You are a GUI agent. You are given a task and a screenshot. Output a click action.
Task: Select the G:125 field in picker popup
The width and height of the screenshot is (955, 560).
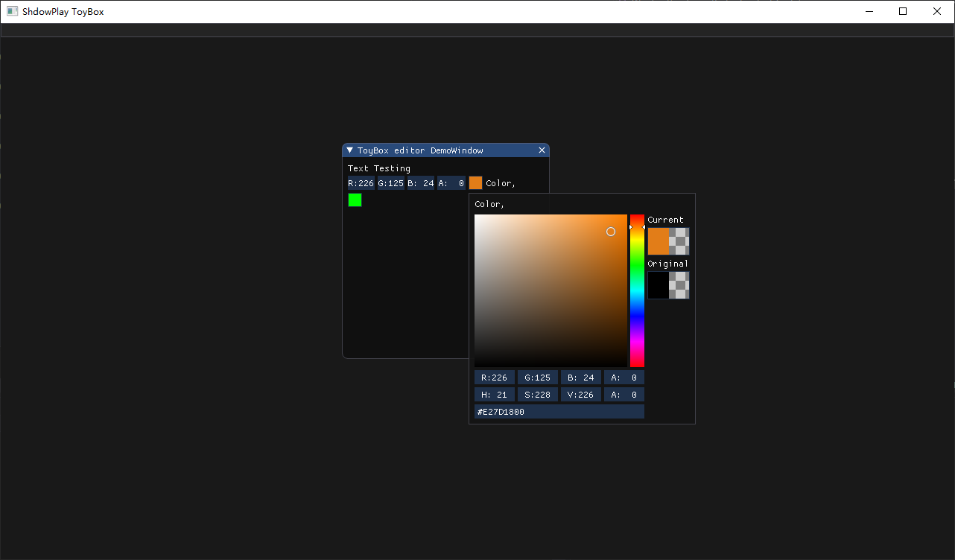tap(538, 378)
